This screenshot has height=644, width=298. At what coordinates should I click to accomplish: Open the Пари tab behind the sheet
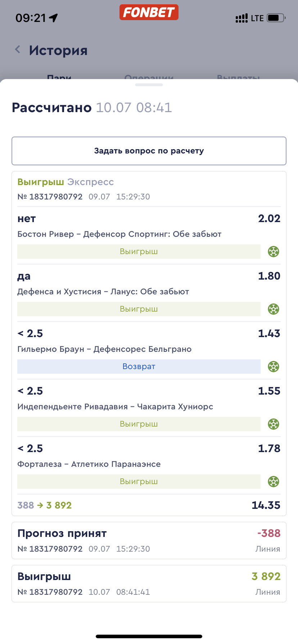59,77
